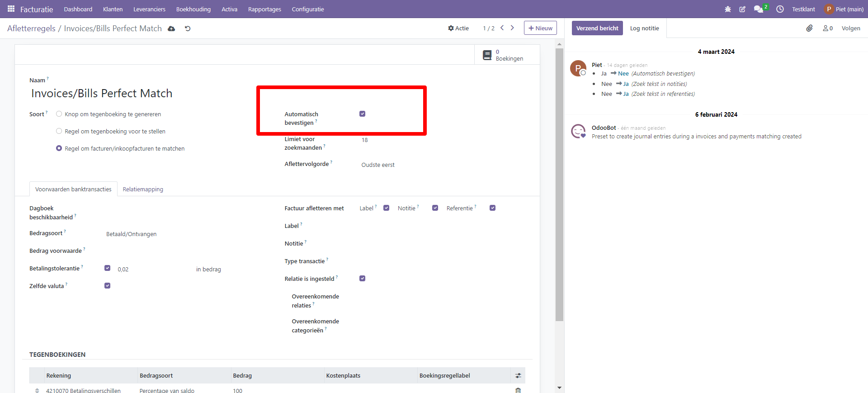
Task: Open the conversations chat icon
Action: click(x=758, y=9)
